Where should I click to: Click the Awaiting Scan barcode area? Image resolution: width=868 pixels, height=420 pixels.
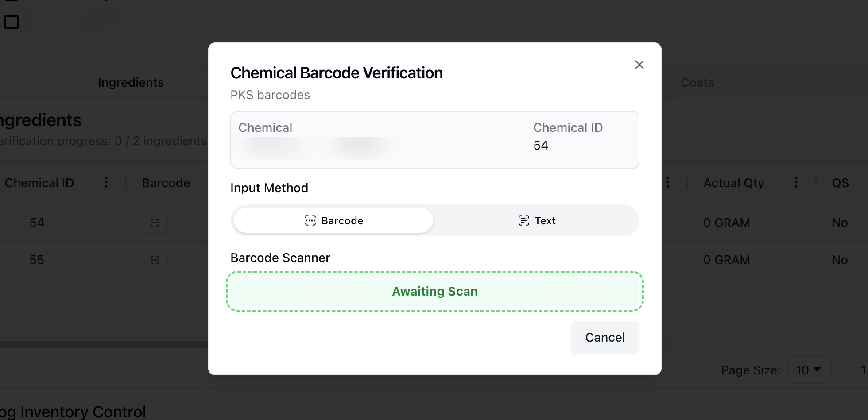point(434,291)
